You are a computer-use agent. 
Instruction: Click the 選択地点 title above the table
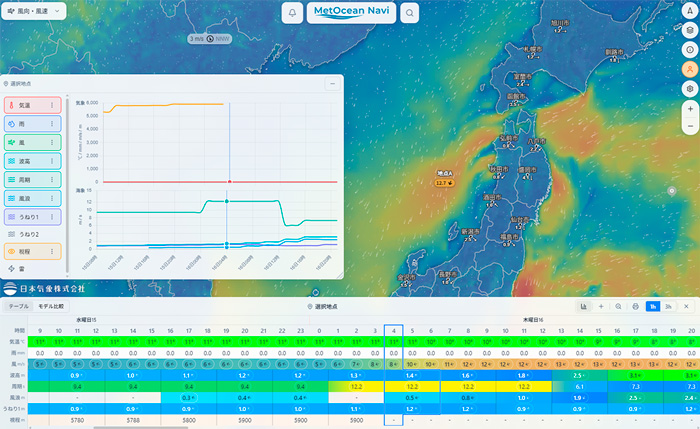tap(322, 307)
